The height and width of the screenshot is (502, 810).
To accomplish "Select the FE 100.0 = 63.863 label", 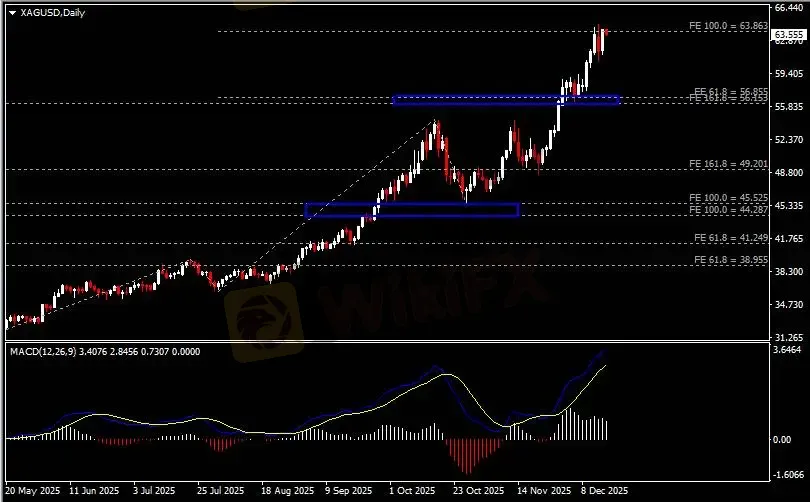I will [728, 25].
